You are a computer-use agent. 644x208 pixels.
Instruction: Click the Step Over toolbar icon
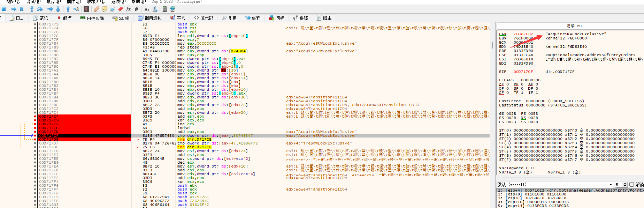[x=40, y=9]
